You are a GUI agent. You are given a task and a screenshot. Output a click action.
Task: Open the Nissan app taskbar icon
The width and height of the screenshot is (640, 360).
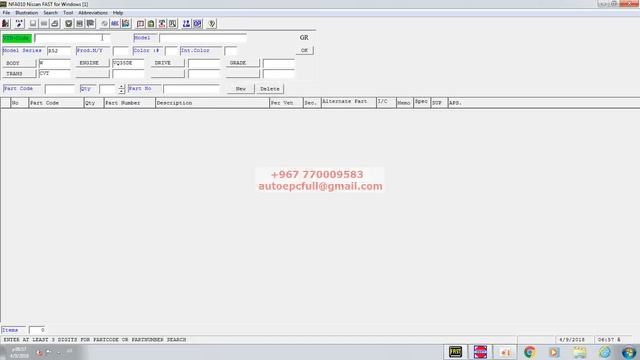click(480, 352)
